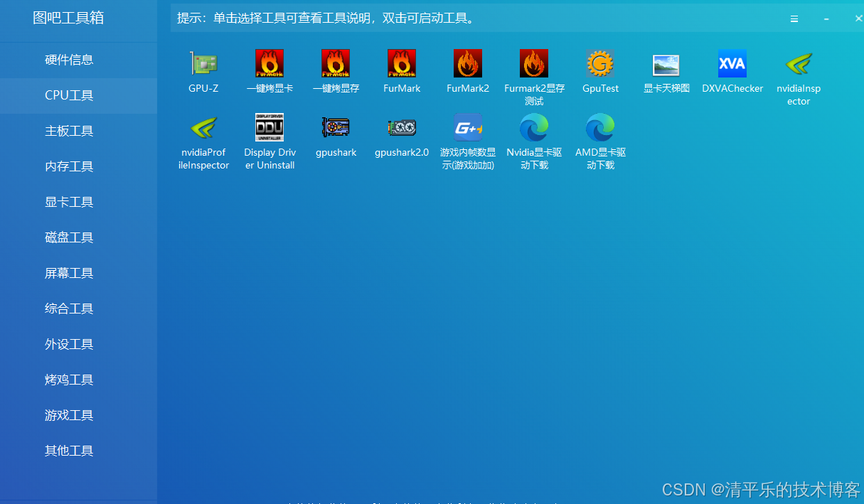Open the hamburger menu in title bar
The width and height of the screenshot is (864, 504).
pyautogui.click(x=794, y=19)
